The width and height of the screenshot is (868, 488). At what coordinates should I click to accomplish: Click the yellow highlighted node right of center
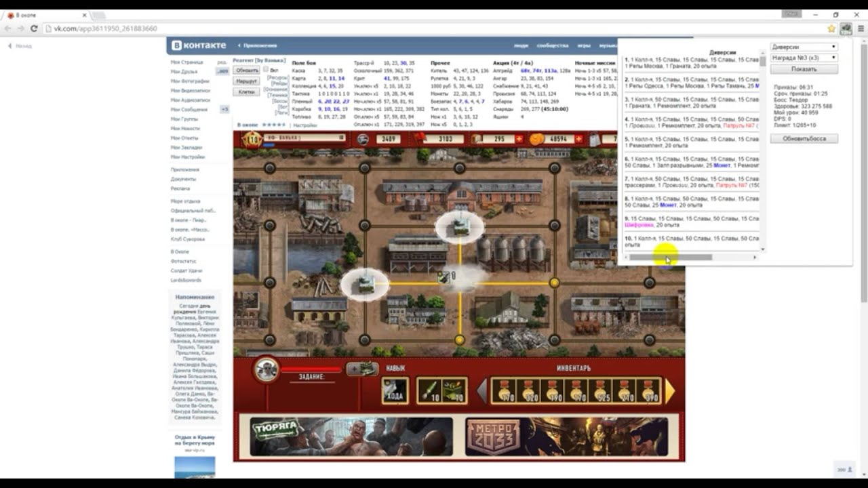click(x=555, y=283)
